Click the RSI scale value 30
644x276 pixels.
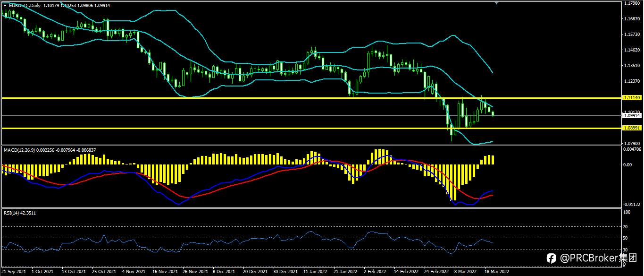pos(626,250)
